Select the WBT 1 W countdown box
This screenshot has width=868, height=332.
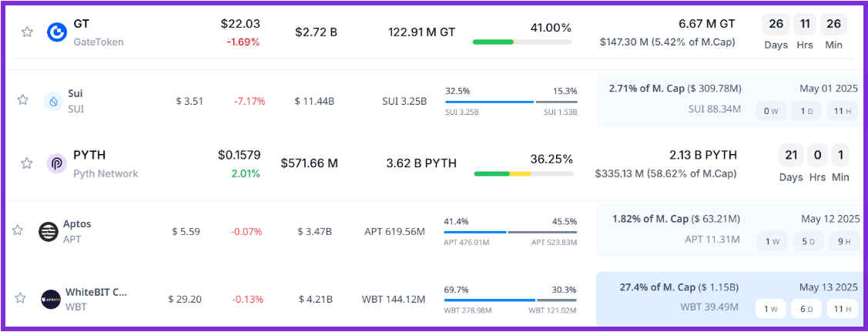(771, 309)
